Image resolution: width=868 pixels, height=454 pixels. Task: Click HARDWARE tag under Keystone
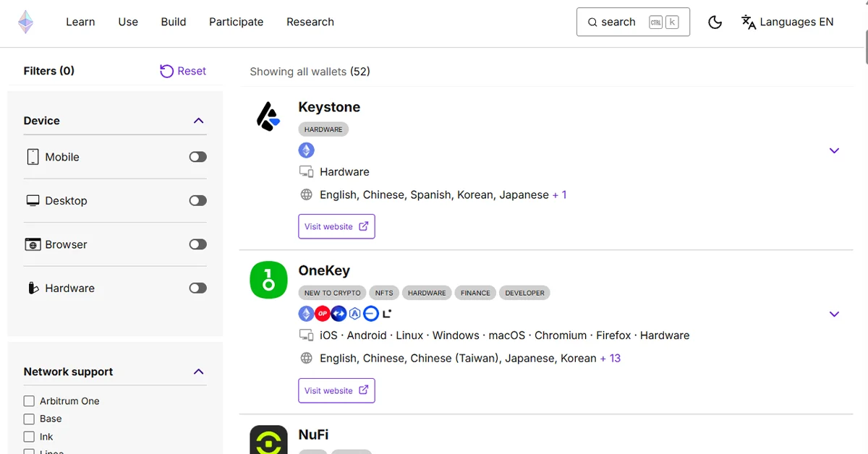click(x=323, y=129)
